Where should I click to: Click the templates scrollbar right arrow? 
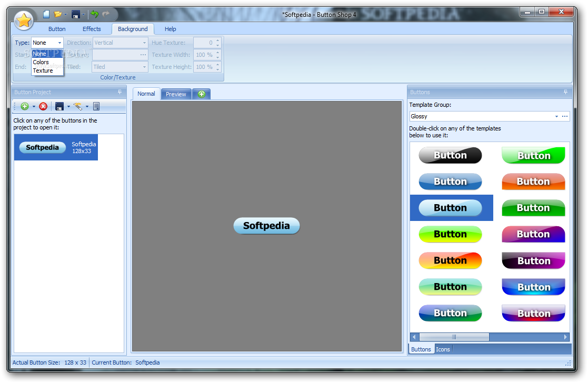[x=565, y=337]
